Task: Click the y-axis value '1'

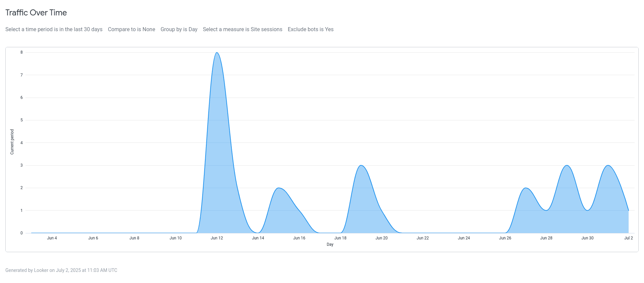Action: click(x=21, y=211)
